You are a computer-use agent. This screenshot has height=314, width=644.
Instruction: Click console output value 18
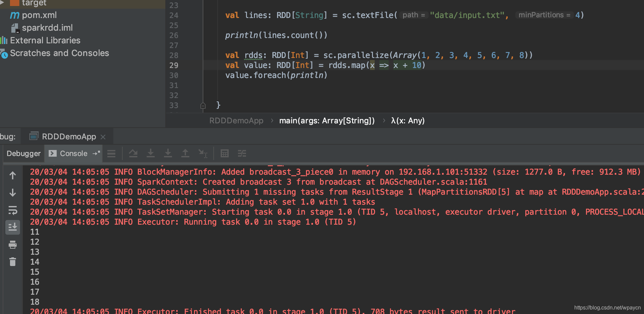[35, 302]
